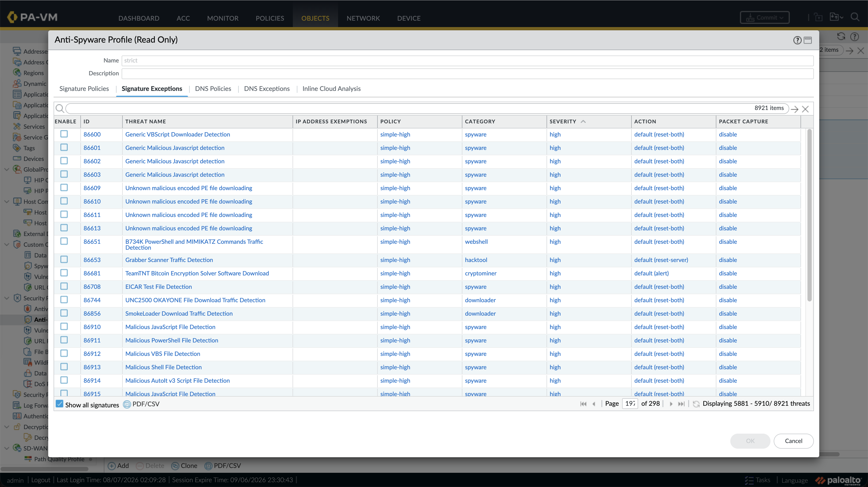Refresh the background objects page
This screenshot has width=868, height=487.
tap(841, 36)
